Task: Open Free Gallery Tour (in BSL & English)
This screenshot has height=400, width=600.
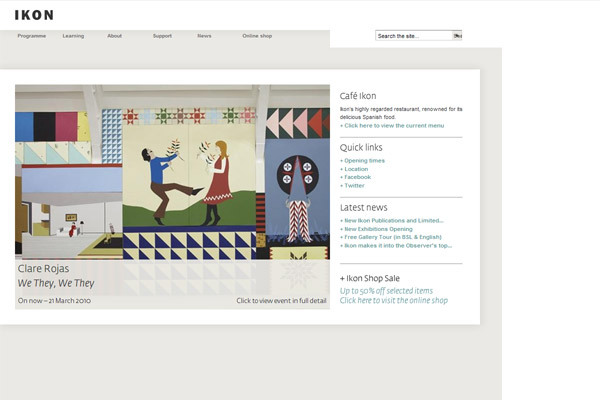Action: coord(391,237)
